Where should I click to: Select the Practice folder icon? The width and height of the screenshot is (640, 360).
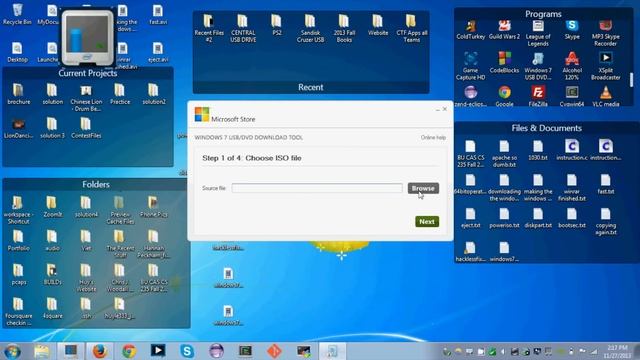[x=120, y=94]
